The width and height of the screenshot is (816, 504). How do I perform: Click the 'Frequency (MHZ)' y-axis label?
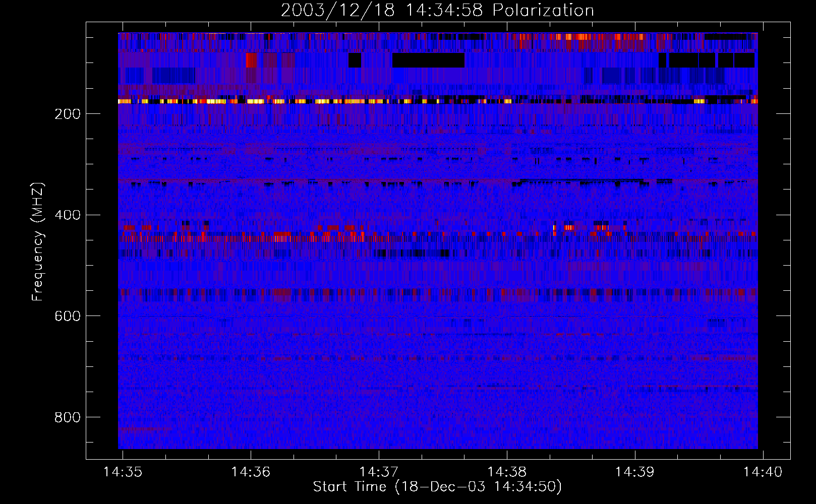pyautogui.click(x=38, y=242)
